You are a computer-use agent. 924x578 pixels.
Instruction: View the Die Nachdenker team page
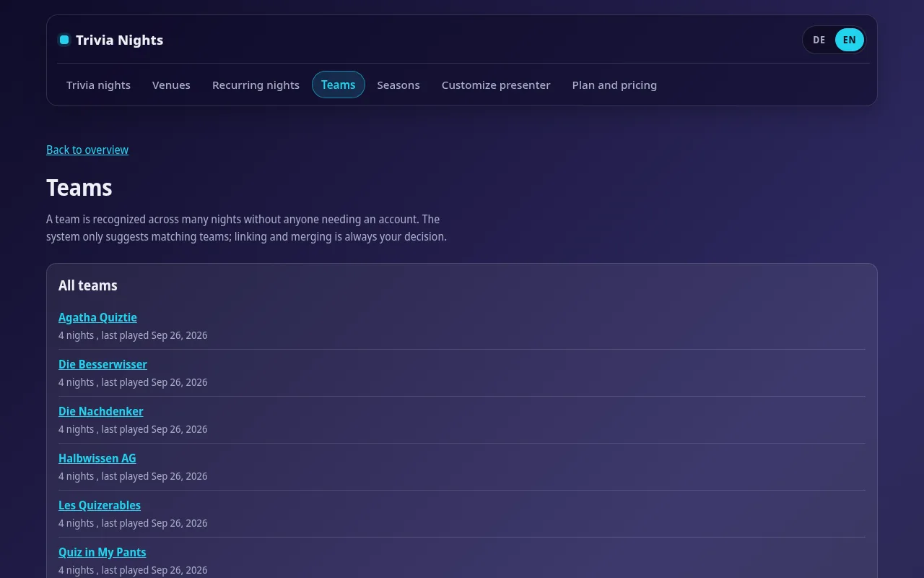(101, 411)
